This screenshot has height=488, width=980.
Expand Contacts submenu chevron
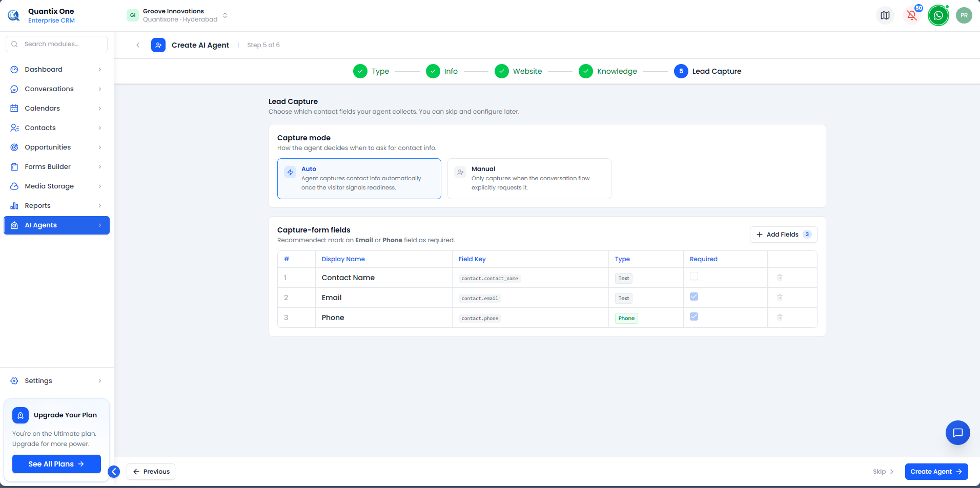click(x=100, y=128)
